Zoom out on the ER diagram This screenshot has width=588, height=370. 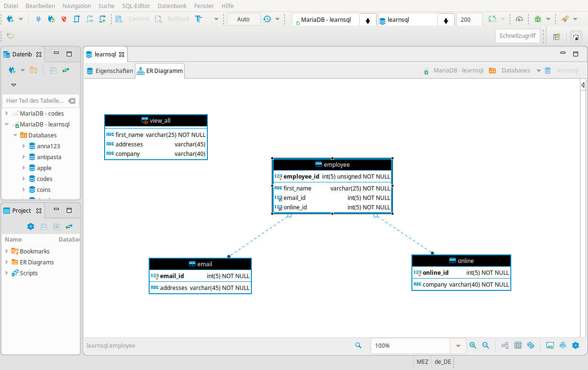coord(485,345)
